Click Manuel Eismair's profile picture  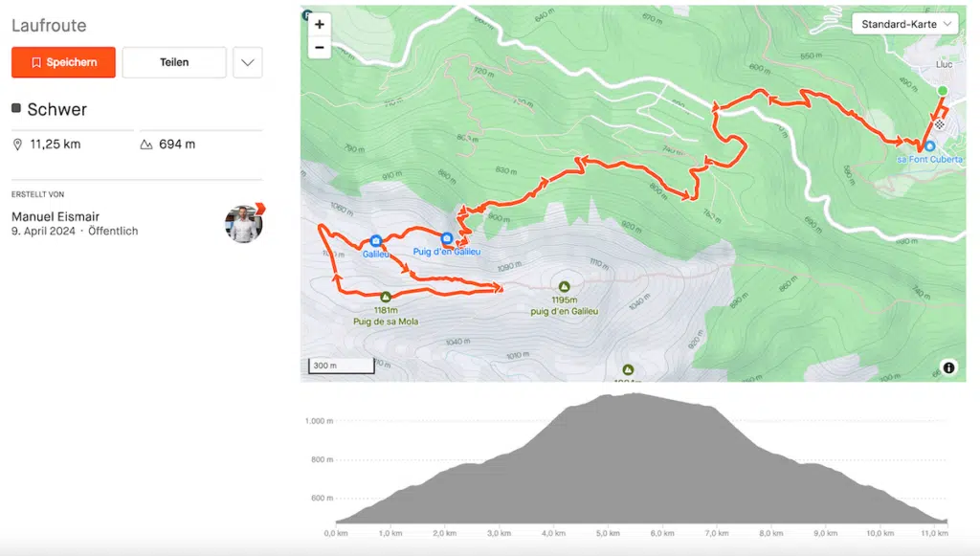(244, 223)
